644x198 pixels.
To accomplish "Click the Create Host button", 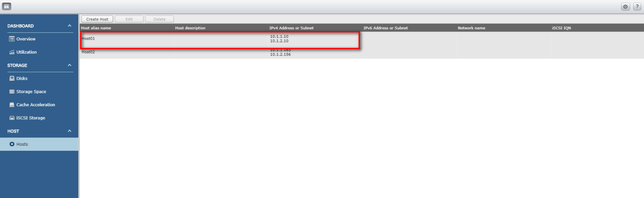I will pos(96,19).
